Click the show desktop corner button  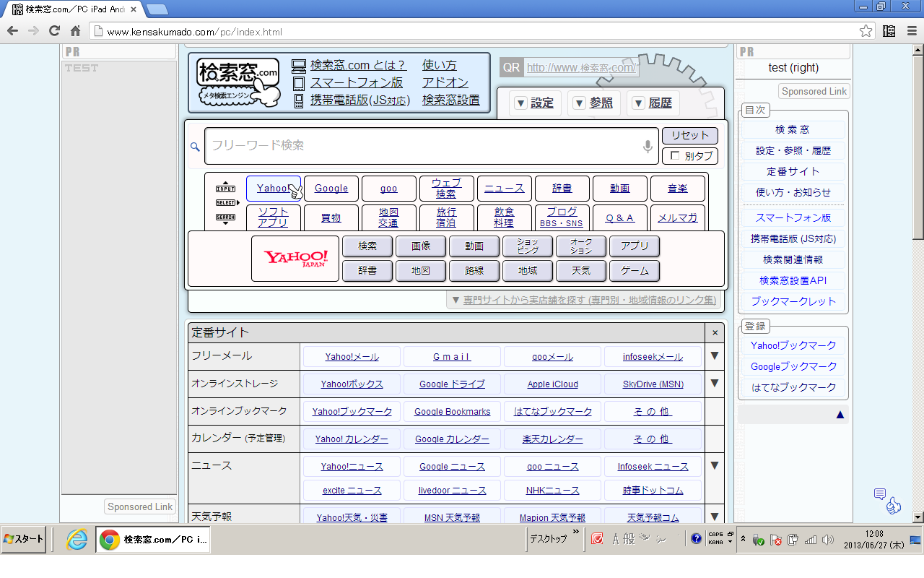click(x=916, y=539)
